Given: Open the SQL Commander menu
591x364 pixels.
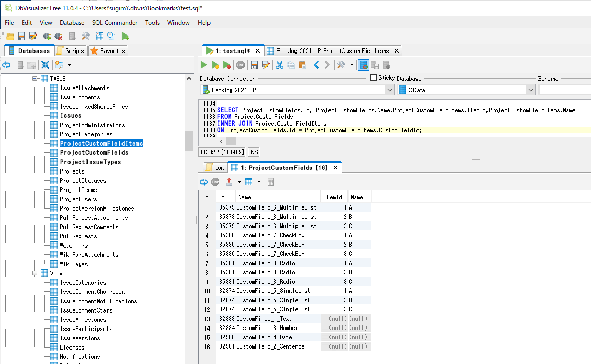Looking at the screenshot, I should (x=115, y=23).
